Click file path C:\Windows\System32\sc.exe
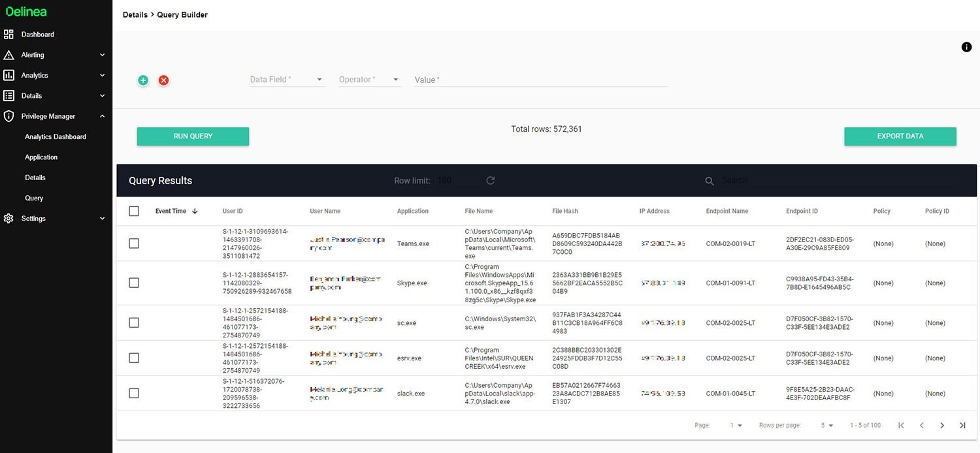 (500, 323)
